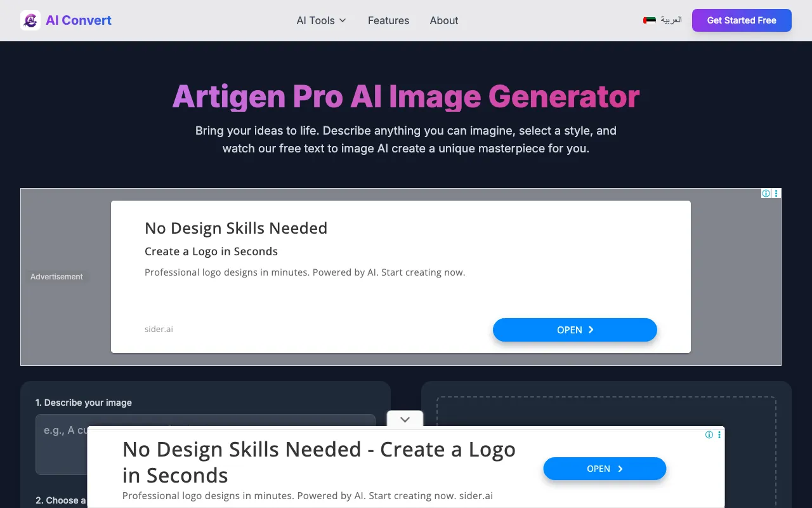
Task: Click the UAE flag icon
Action: 650,20
